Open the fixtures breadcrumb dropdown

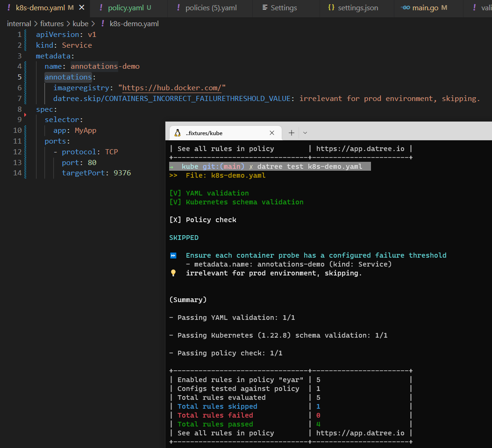click(52, 23)
